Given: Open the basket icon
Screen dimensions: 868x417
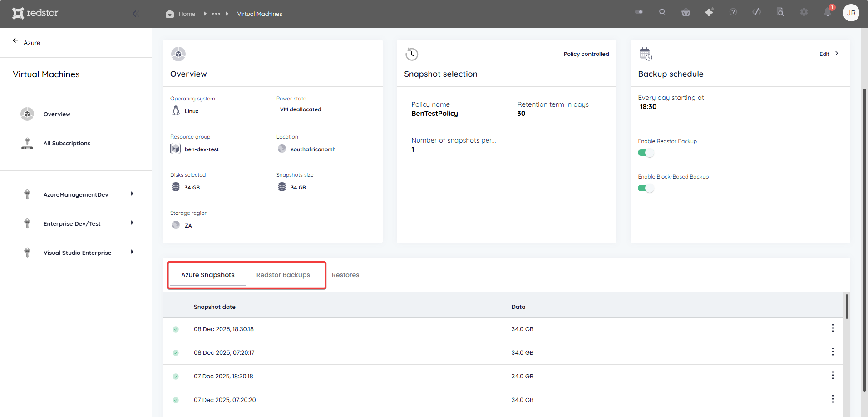Looking at the screenshot, I should [x=686, y=12].
